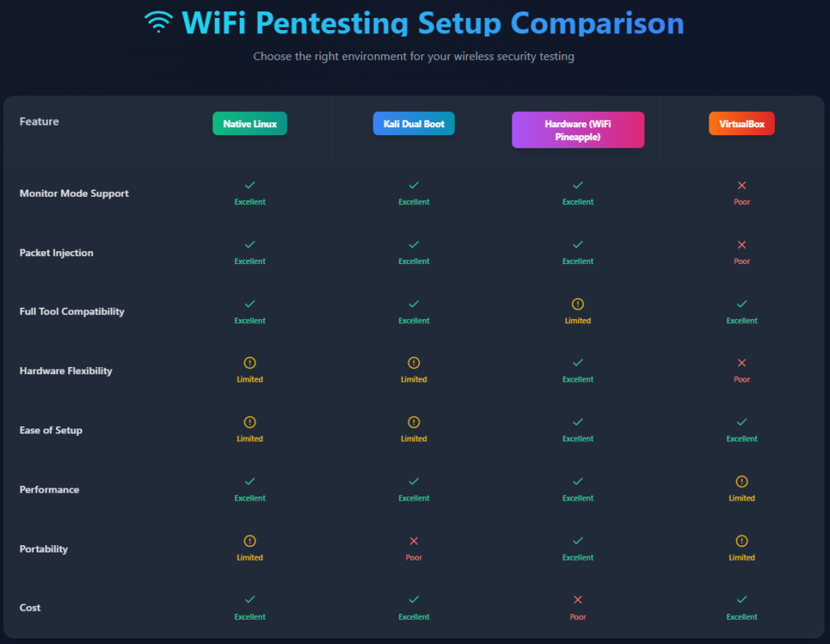Viewport: 830px width, 644px height.
Task: Click VirtualBox checkmark in the Cost row
Action: click(742, 600)
